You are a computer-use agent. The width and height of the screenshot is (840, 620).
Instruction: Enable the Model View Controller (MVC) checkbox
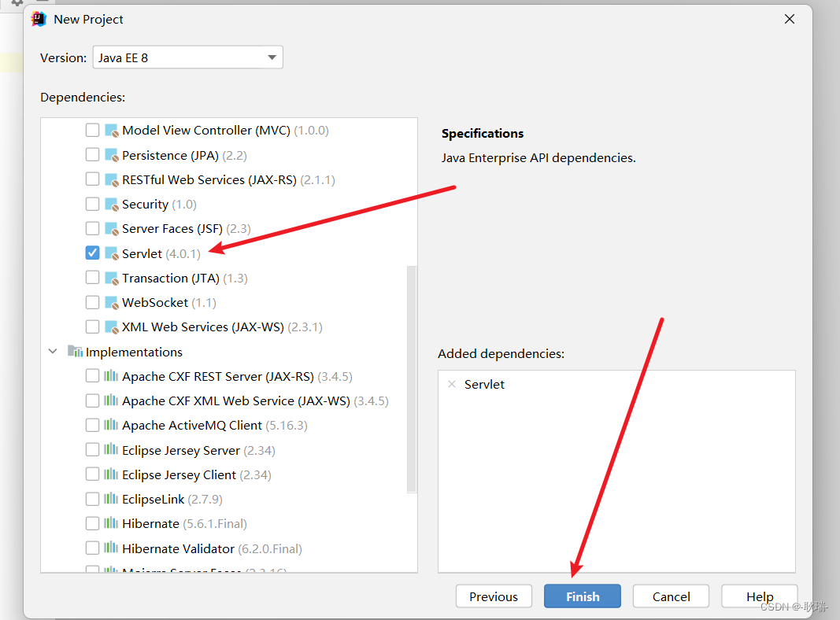(x=92, y=130)
